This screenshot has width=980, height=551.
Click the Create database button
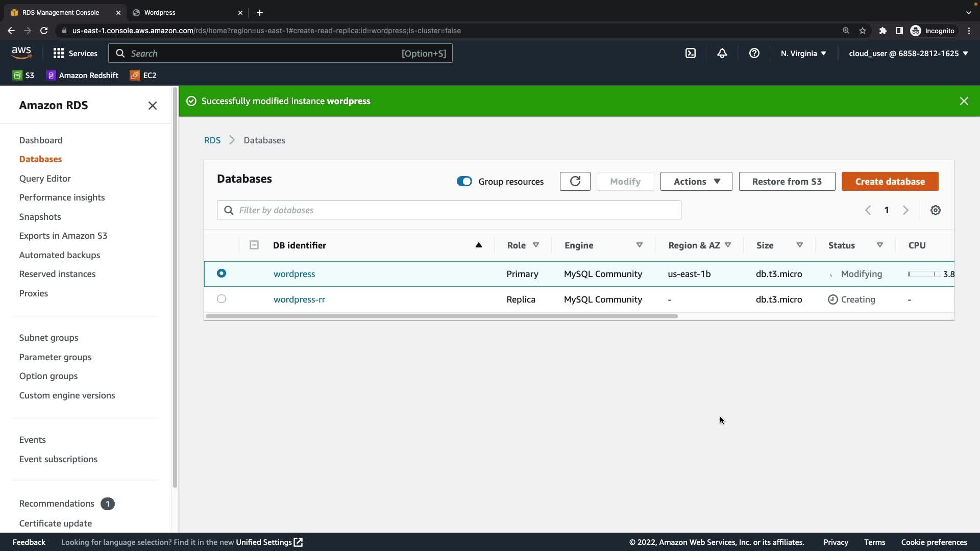[x=890, y=182]
